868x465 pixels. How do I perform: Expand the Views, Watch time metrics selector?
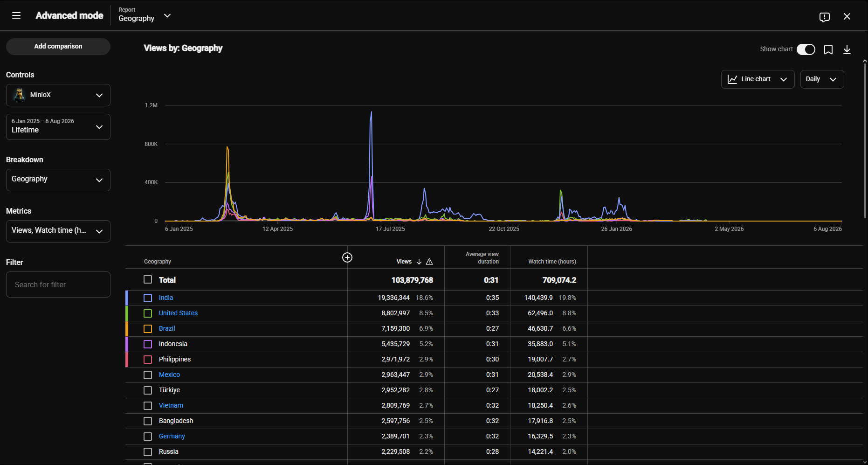58,231
